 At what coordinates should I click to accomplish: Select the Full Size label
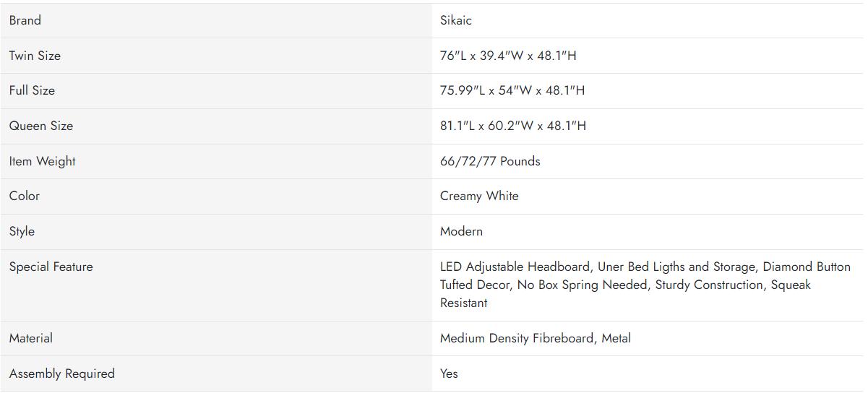point(32,90)
